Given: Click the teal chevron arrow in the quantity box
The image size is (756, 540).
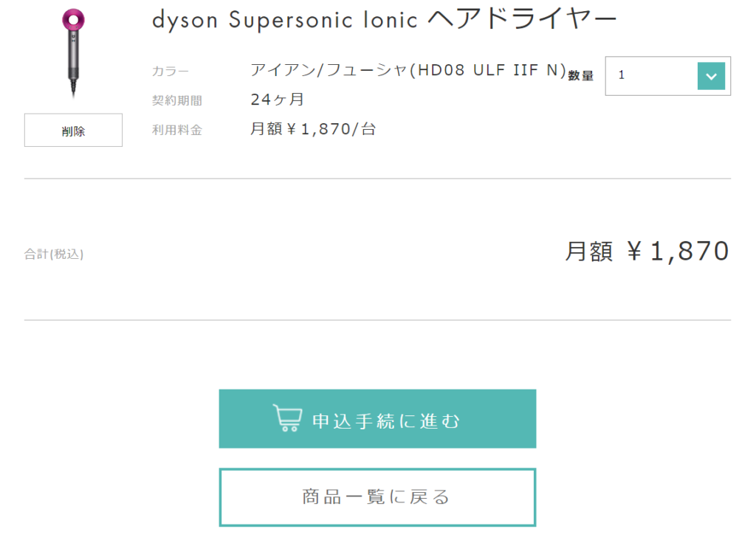Looking at the screenshot, I should tap(711, 76).
